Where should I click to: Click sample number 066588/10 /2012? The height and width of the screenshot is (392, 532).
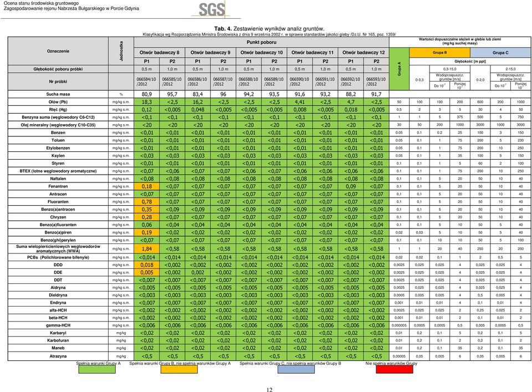point(249,82)
